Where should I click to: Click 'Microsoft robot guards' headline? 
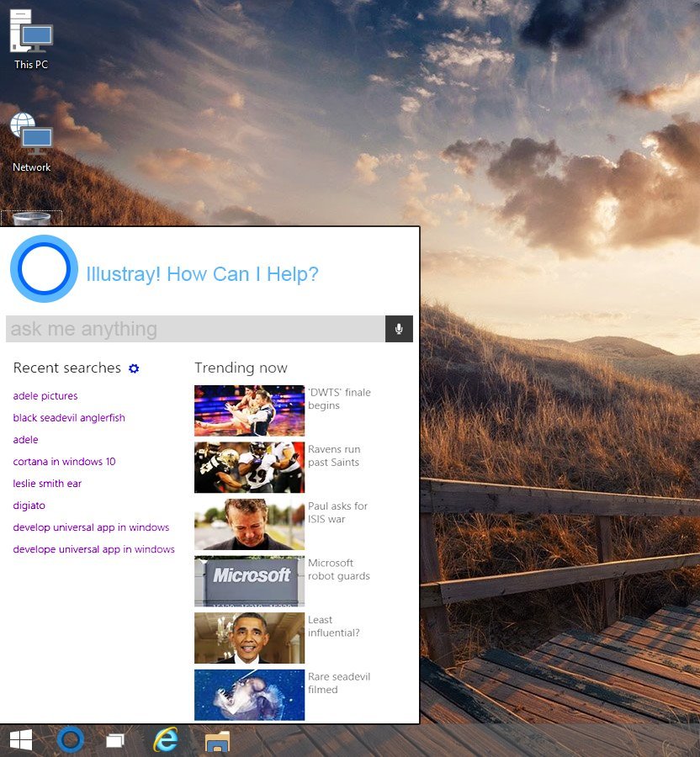tap(339, 569)
